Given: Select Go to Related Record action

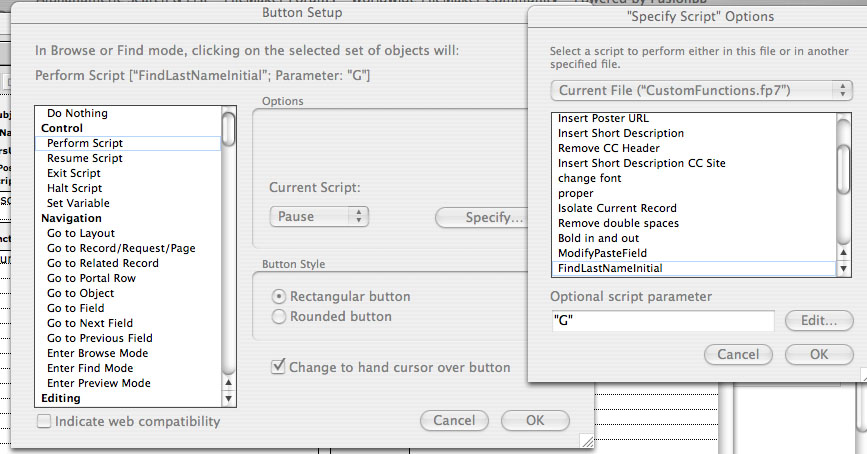Looking at the screenshot, I should 103,263.
